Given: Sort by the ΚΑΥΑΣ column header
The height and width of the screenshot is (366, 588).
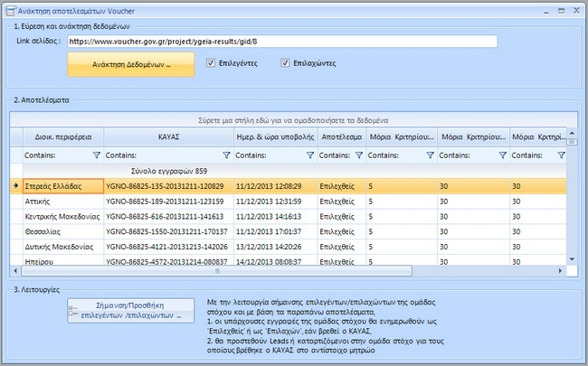Looking at the screenshot, I should (168, 136).
